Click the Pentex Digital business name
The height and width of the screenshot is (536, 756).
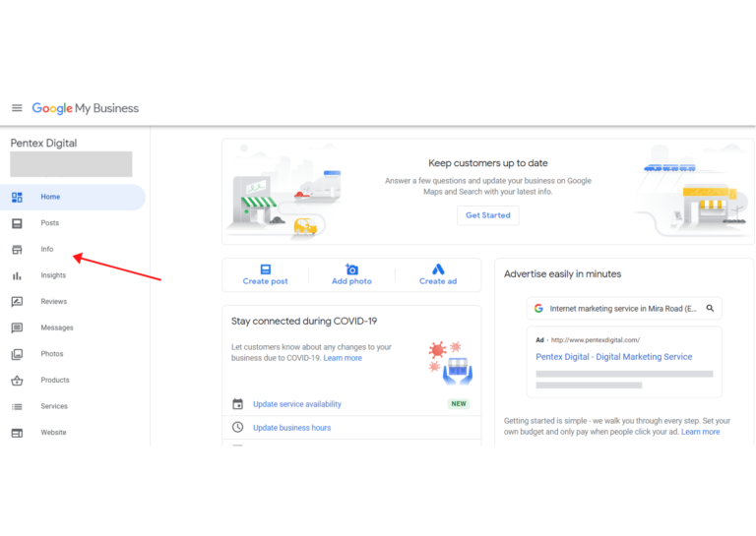coord(44,143)
